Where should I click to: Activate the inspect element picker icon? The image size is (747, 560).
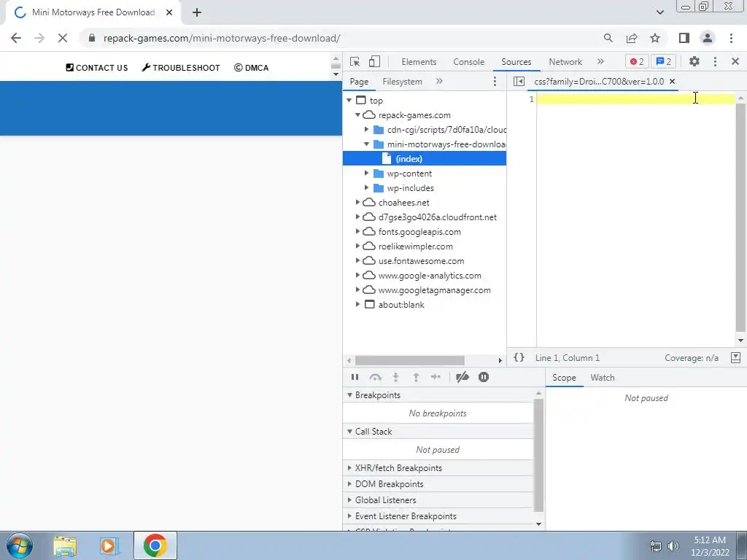click(x=355, y=61)
